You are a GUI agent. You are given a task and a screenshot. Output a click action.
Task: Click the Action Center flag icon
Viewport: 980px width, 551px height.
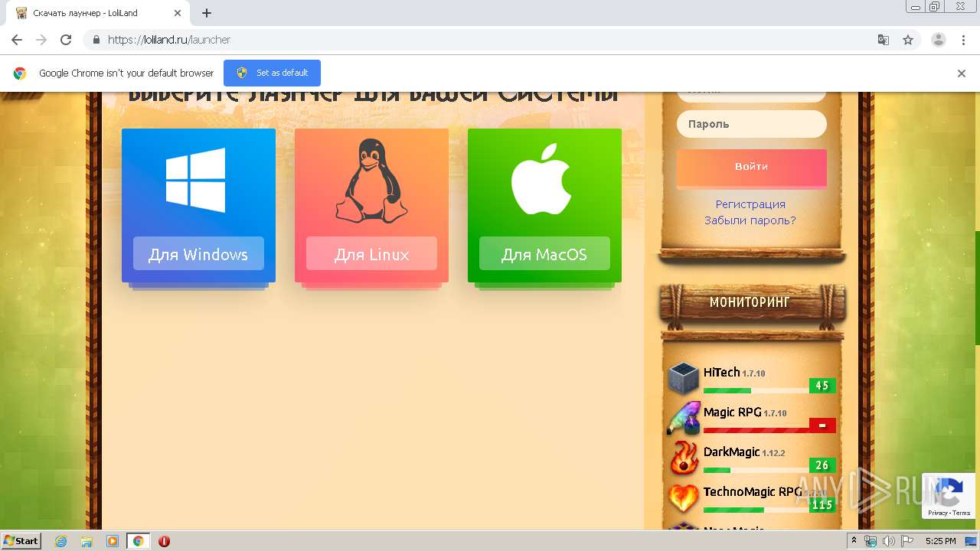point(906,541)
